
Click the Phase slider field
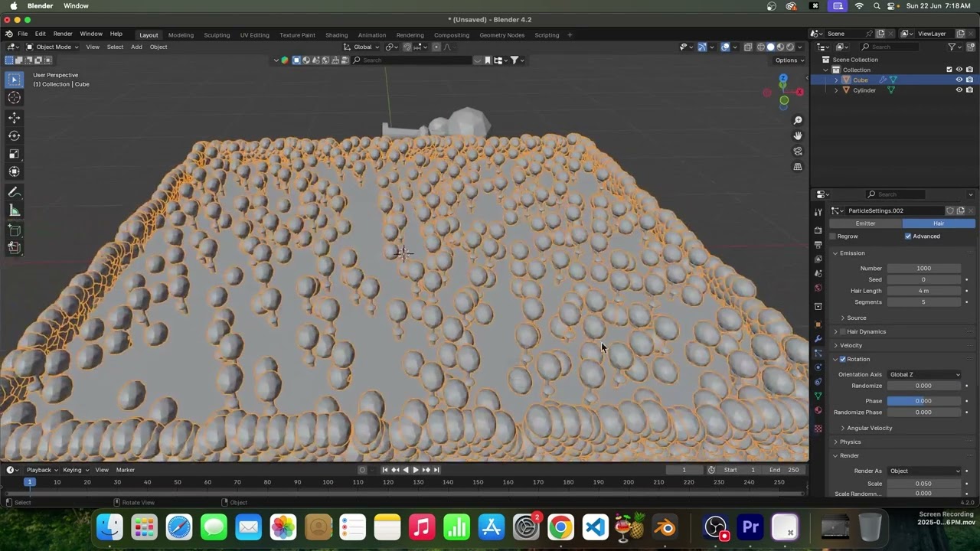[x=924, y=401]
